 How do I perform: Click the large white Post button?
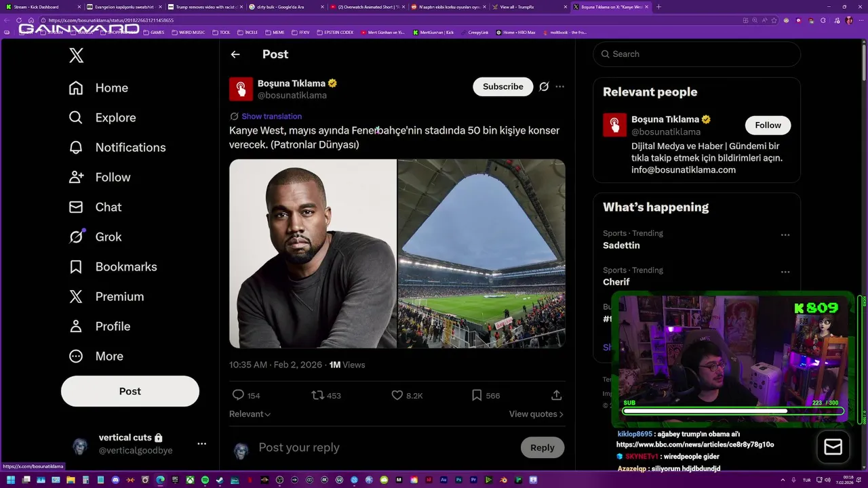coord(130,391)
